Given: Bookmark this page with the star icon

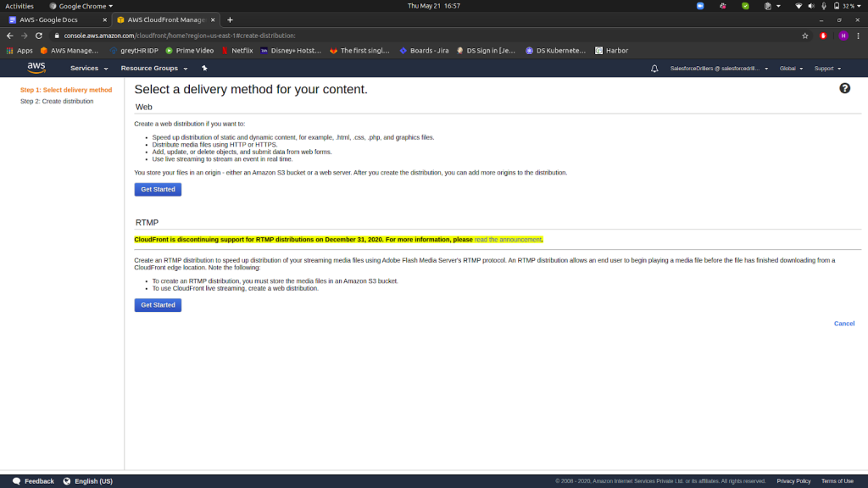Looking at the screenshot, I should [805, 36].
